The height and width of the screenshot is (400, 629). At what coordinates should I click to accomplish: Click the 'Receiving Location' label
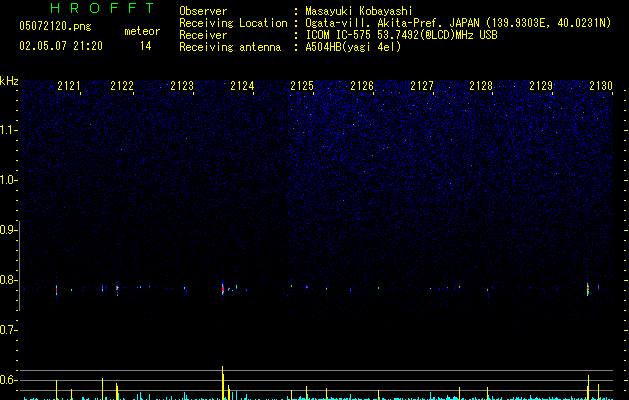click(x=233, y=23)
